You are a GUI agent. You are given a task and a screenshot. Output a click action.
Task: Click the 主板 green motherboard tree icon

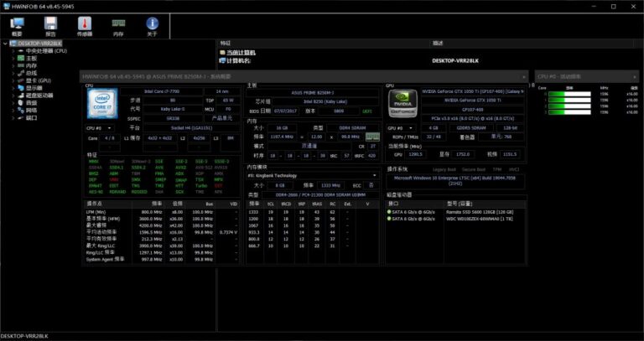(x=20, y=59)
